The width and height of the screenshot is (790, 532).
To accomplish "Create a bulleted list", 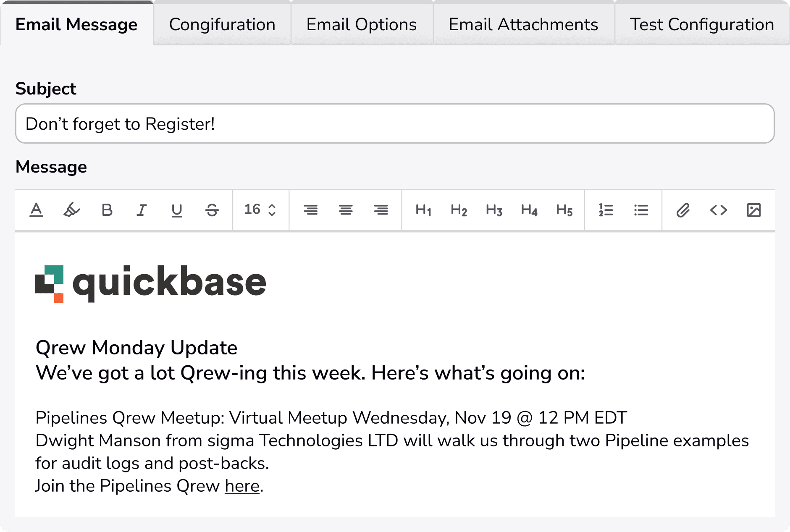I will point(641,210).
